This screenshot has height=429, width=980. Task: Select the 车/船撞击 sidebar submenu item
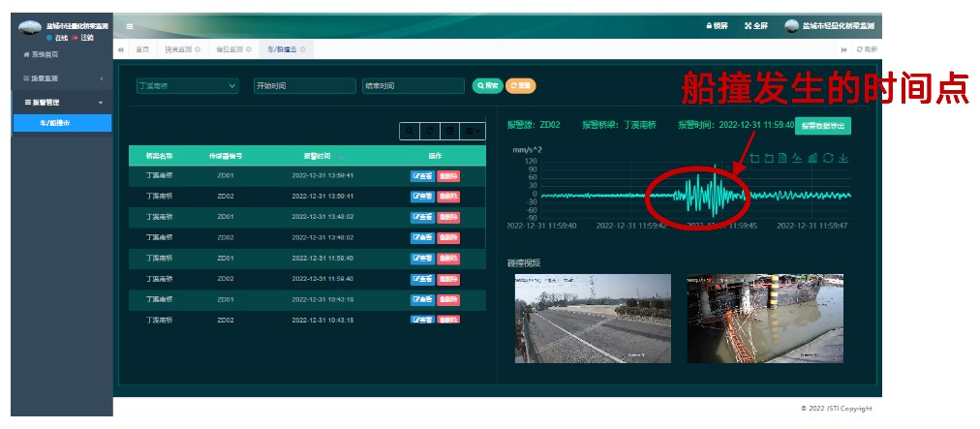click(61, 123)
